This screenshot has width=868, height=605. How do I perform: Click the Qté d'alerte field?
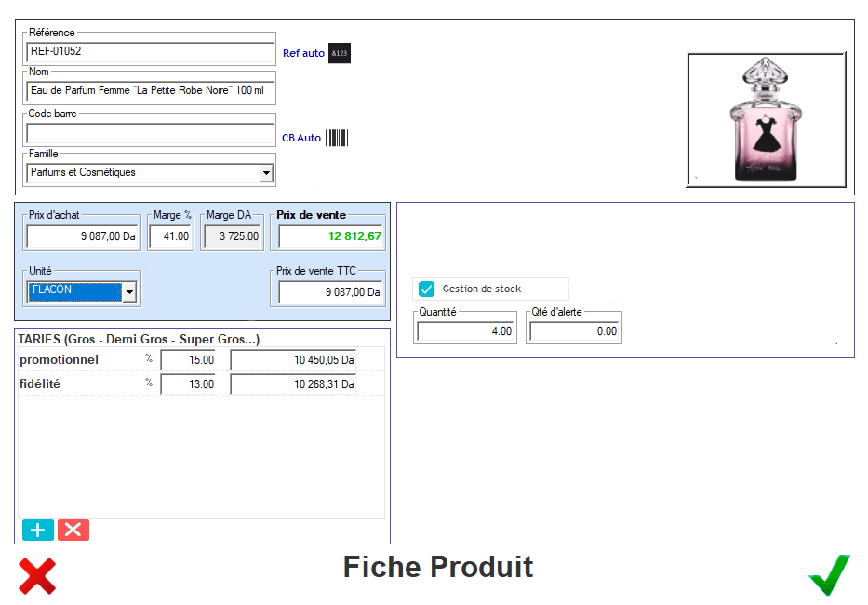click(x=573, y=331)
